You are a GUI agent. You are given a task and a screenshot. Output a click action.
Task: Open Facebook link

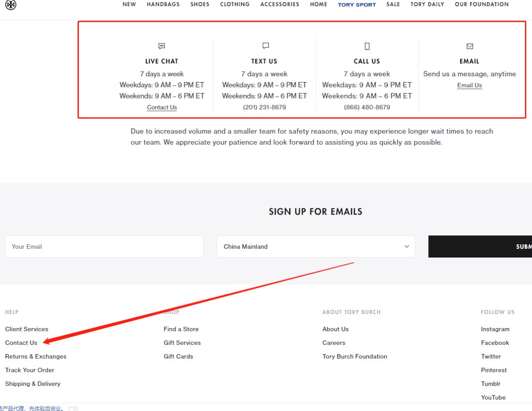click(495, 343)
